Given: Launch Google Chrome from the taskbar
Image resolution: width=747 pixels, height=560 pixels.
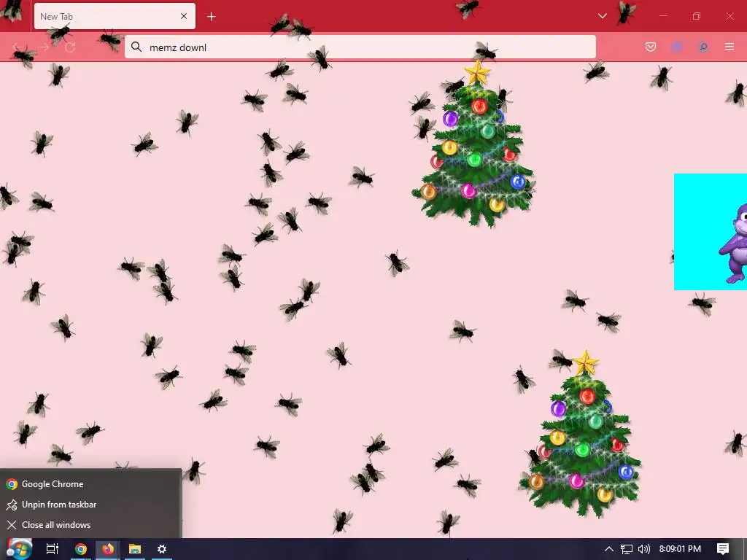Looking at the screenshot, I should [x=81, y=549].
